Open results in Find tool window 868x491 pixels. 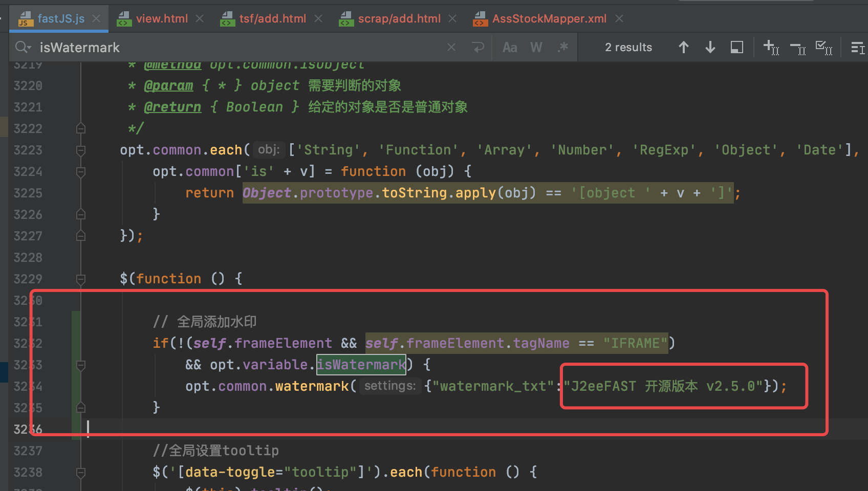pos(737,48)
